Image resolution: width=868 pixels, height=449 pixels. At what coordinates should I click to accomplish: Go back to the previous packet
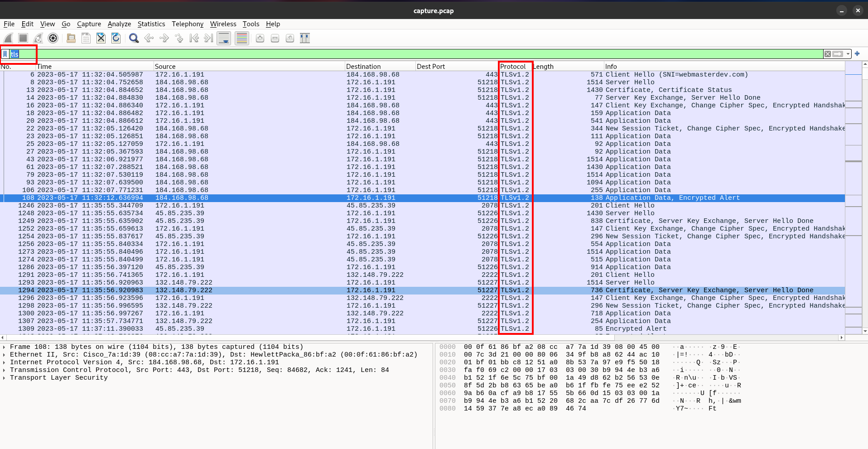[149, 39]
